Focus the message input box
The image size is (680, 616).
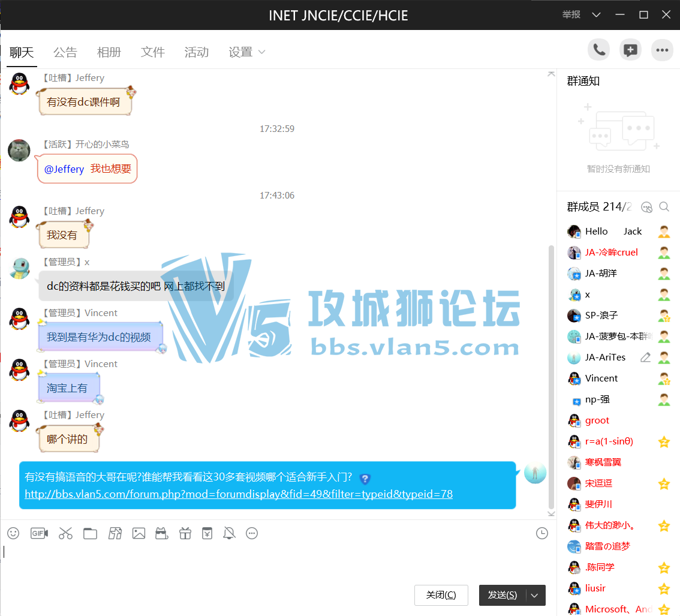(x=278, y=562)
